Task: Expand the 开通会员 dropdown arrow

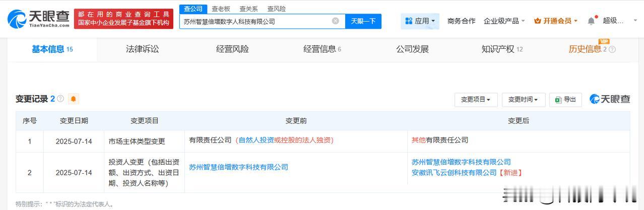Action: [575, 21]
